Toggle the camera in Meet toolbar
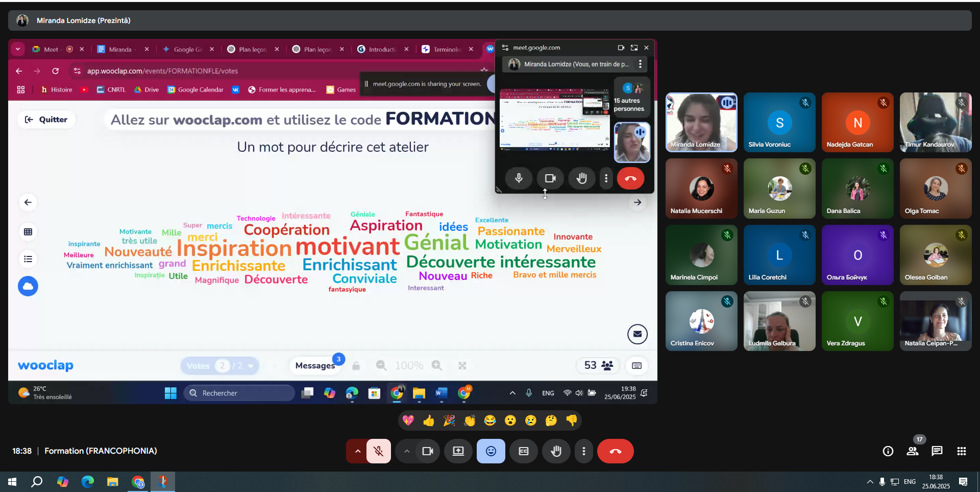Viewport: 980px width, 492px height. coord(427,451)
